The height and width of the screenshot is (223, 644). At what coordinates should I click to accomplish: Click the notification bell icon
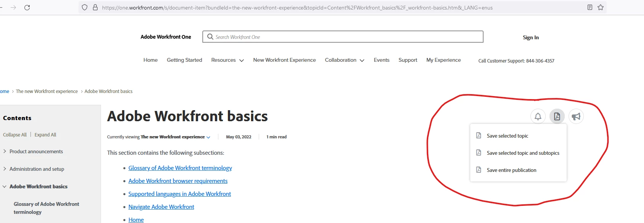click(538, 116)
